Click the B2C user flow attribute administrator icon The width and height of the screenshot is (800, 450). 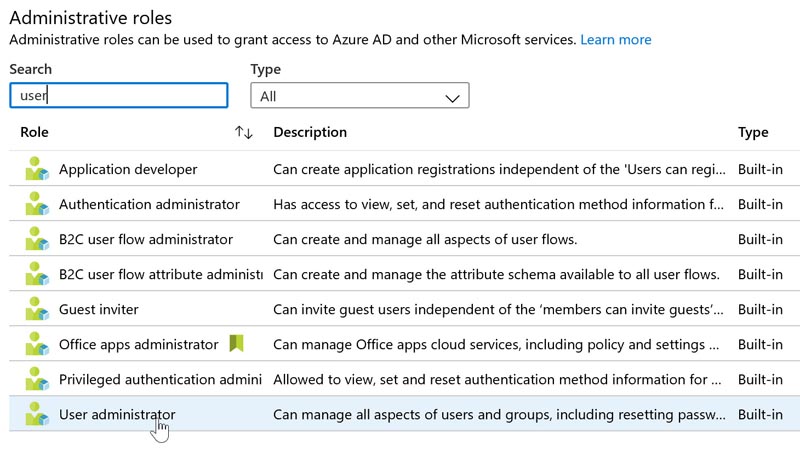pyautogui.click(x=37, y=274)
